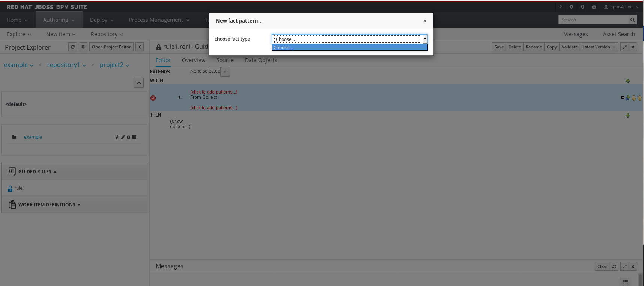Expand the Explore menu
The width and height of the screenshot is (644, 286).
click(19, 34)
